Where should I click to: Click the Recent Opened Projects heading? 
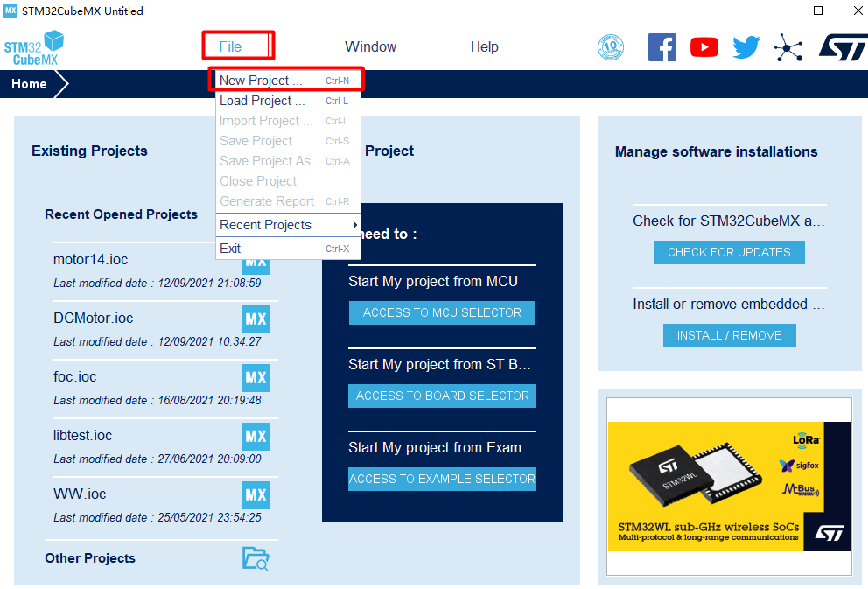(x=121, y=214)
